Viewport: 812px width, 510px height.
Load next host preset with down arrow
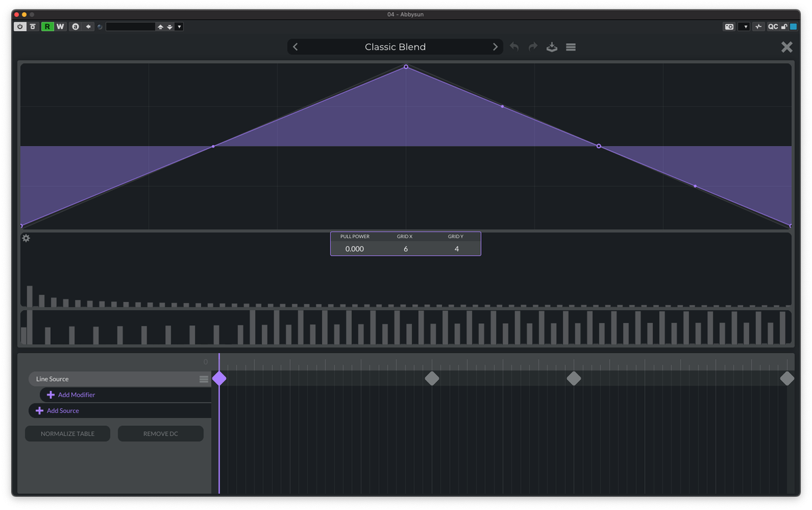click(170, 26)
